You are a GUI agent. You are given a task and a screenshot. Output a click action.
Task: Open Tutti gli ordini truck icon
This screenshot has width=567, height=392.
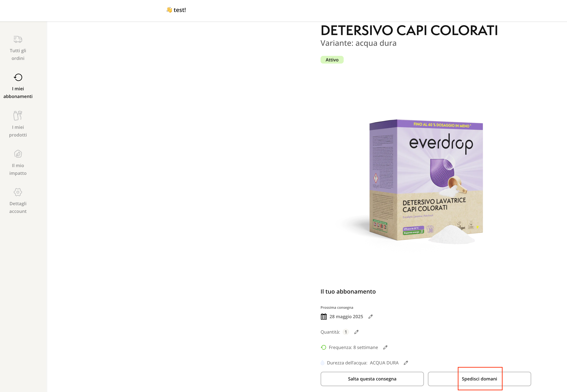(x=18, y=39)
